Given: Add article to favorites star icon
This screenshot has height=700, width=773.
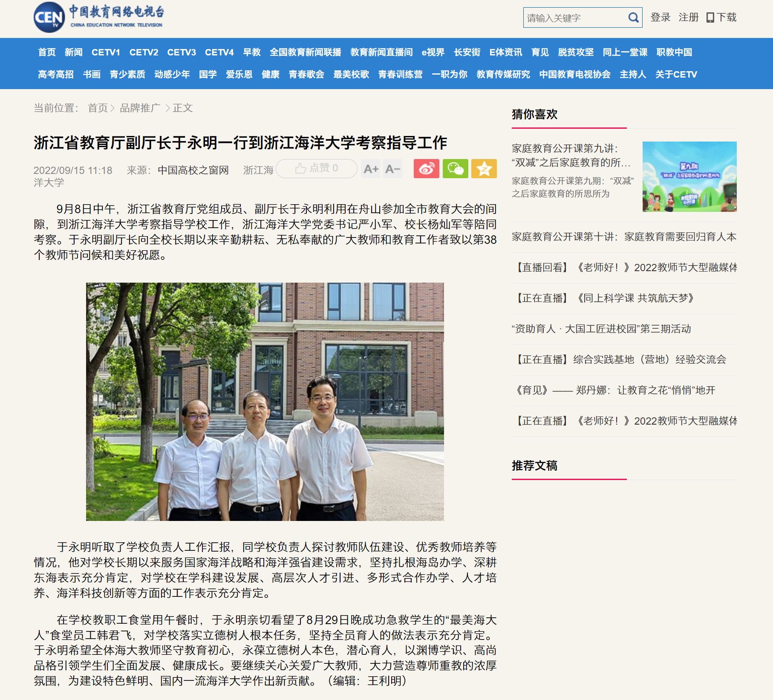Looking at the screenshot, I should (484, 169).
